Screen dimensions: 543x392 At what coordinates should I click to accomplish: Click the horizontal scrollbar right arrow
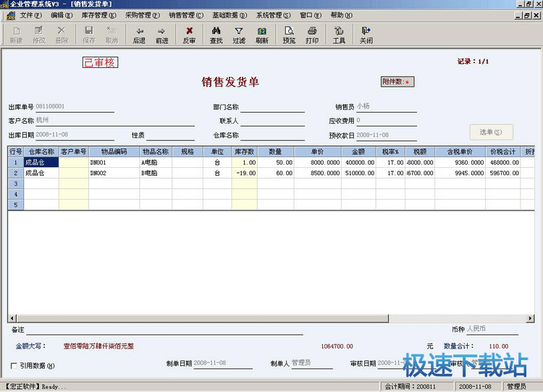pyautogui.click(x=530, y=318)
